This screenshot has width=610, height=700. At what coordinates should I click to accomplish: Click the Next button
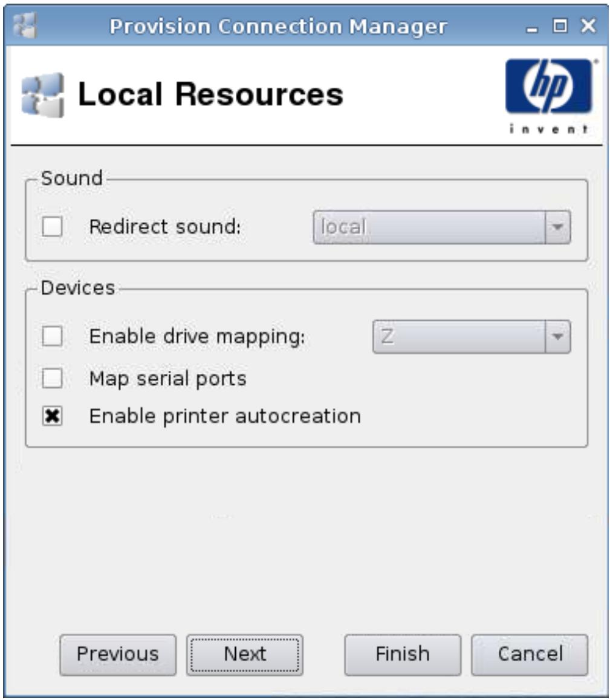coord(244,655)
